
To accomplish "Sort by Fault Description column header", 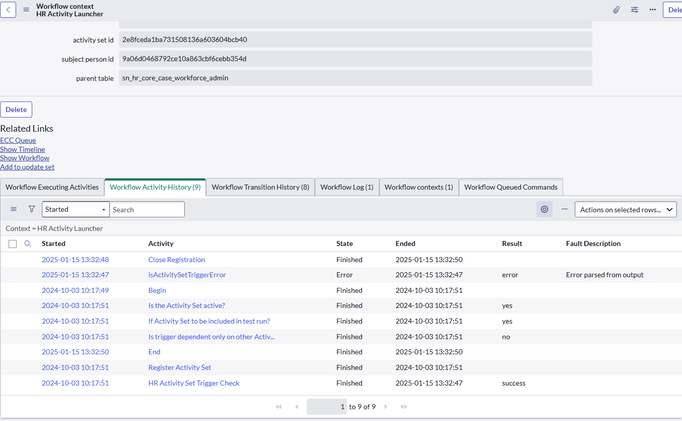I will pyautogui.click(x=593, y=244).
